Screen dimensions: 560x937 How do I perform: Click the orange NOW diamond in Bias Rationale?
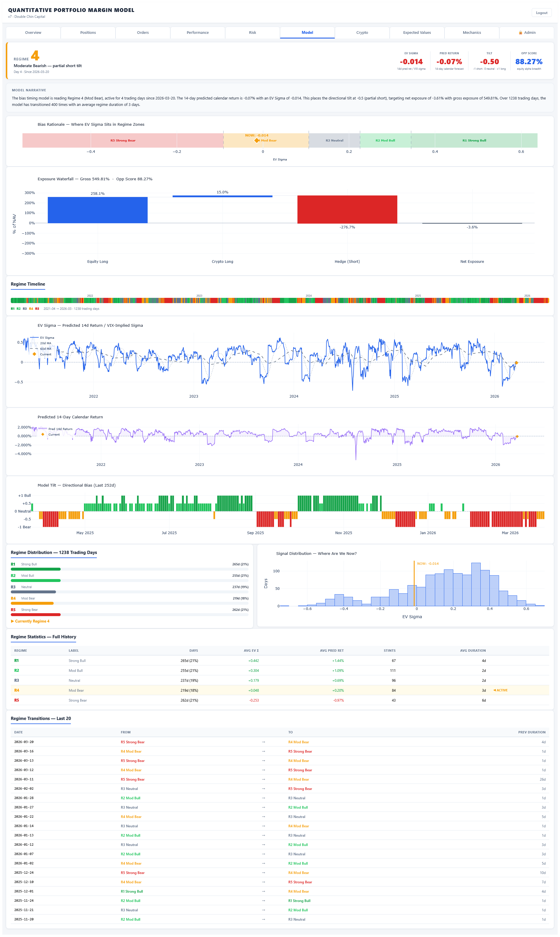click(257, 140)
